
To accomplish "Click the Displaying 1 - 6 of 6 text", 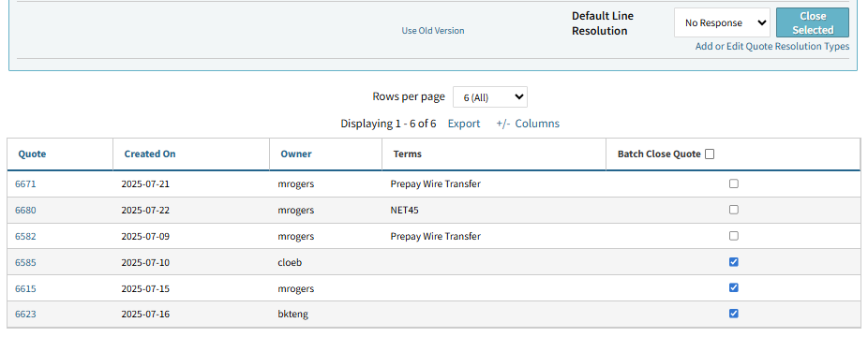I will click(388, 124).
